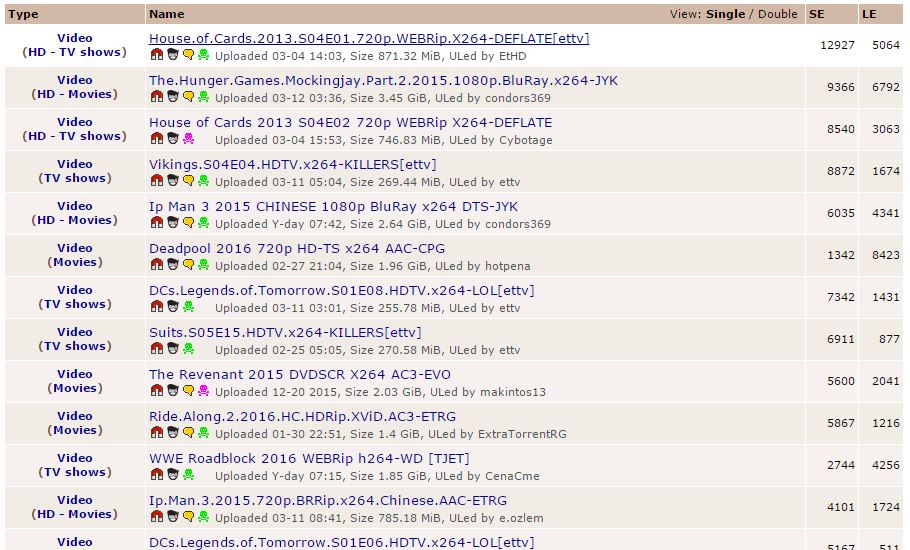Switch to Double view

[778, 15]
